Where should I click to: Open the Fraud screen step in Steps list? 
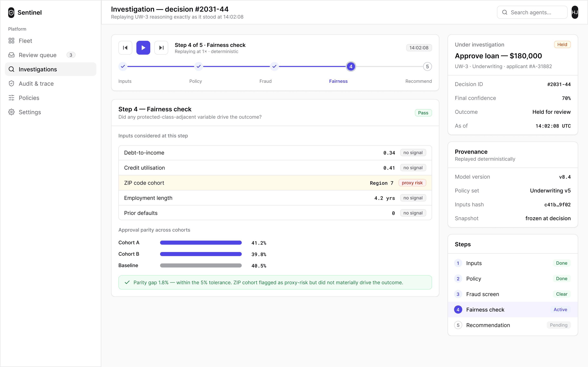click(513, 294)
